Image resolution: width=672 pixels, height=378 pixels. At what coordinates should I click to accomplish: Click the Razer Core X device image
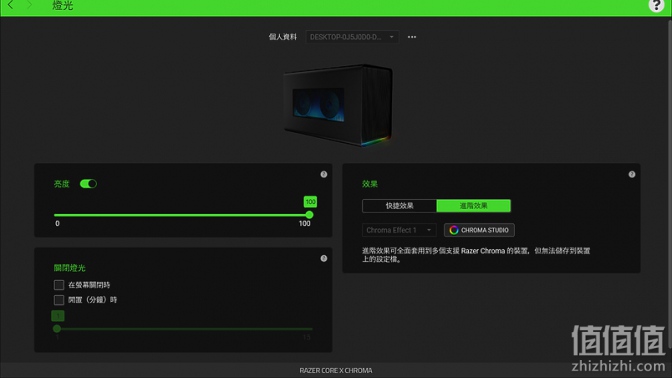[338, 105]
